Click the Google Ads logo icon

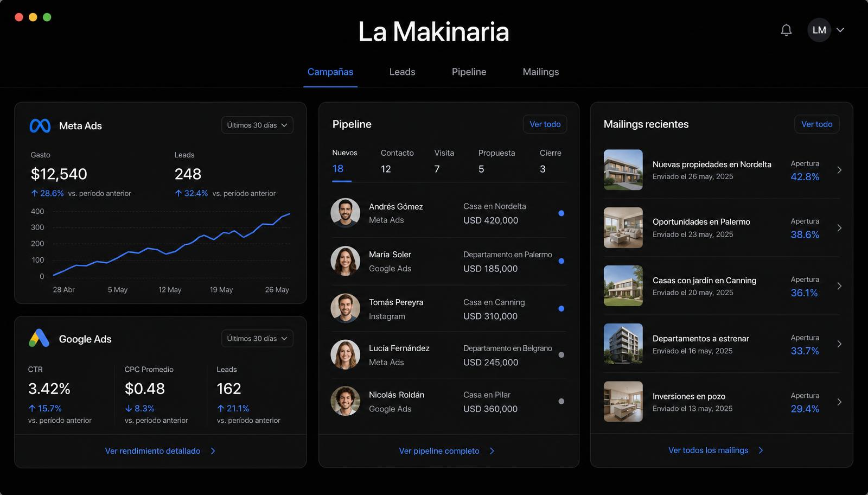(x=39, y=338)
